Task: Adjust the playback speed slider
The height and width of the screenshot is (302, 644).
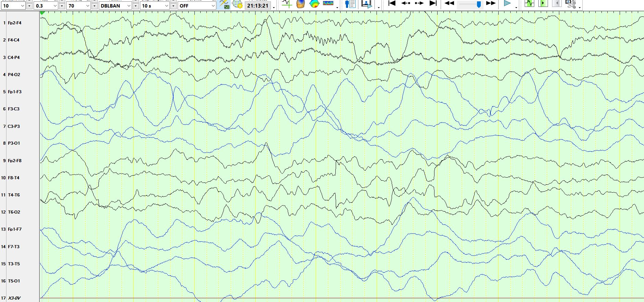Action: pyautogui.click(x=470, y=4)
